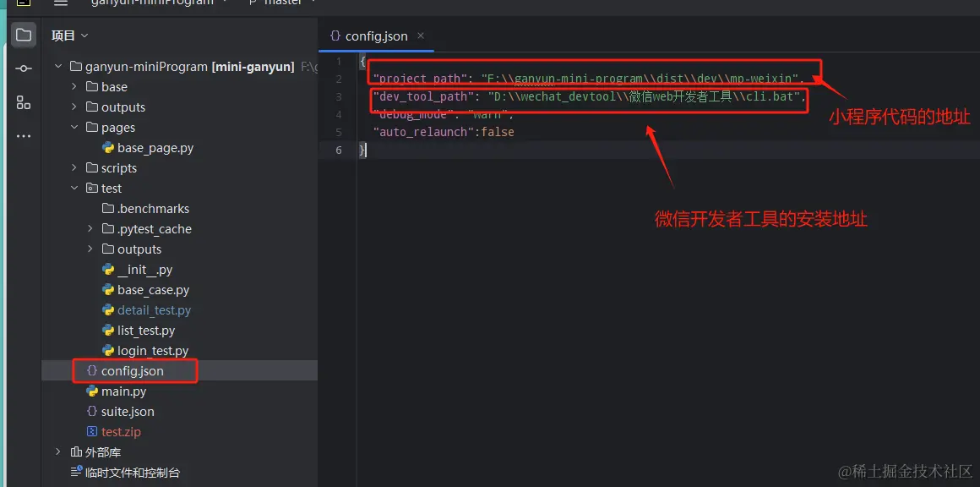Open the More tool windows ellipsis
980x487 pixels.
click(23, 135)
